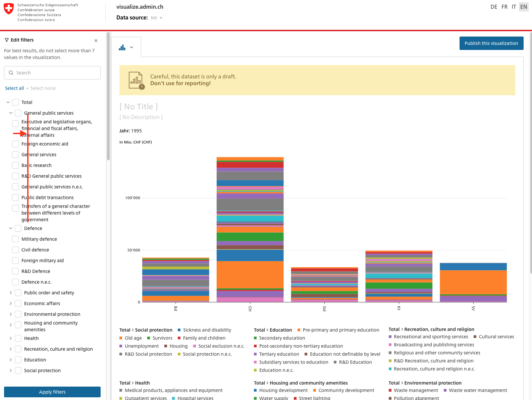The width and height of the screenshot is (532, 400).
Task: Click the Old age orange legend swatch
Action: [x=121, y=338]
